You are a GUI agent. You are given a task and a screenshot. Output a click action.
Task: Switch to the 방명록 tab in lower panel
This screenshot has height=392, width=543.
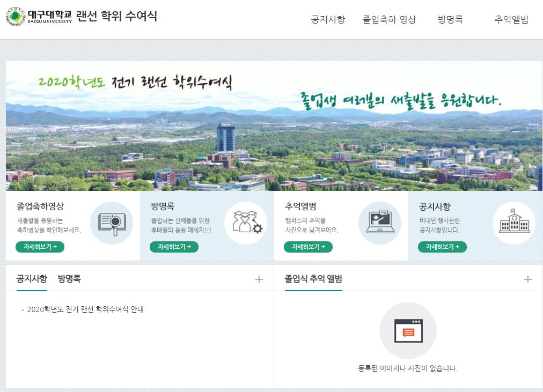[x=69, y=279]
